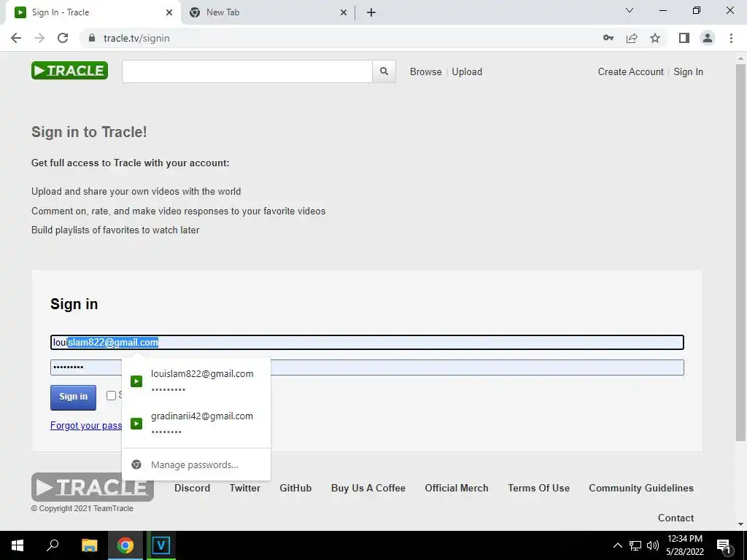Open a new tab with plus
This screenshot has height=560, width=747.
tap(371, 12)
